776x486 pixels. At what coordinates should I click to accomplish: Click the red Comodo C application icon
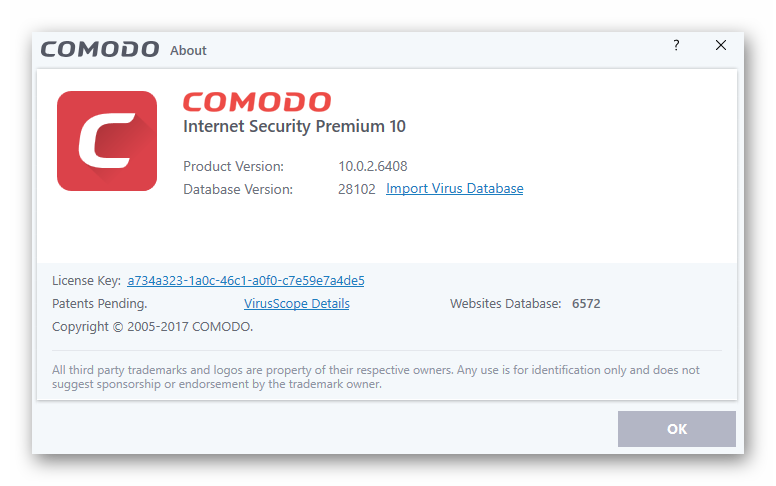(107, 141)
